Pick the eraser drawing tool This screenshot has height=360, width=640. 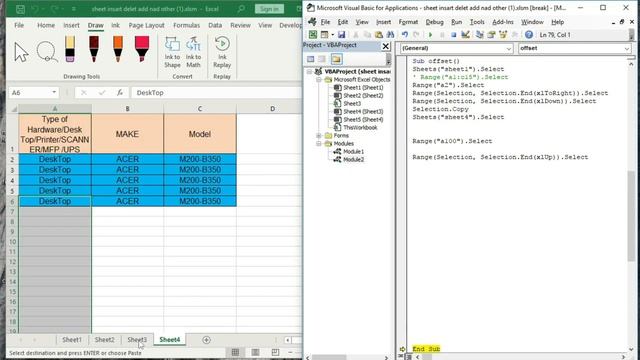point(70,49)
